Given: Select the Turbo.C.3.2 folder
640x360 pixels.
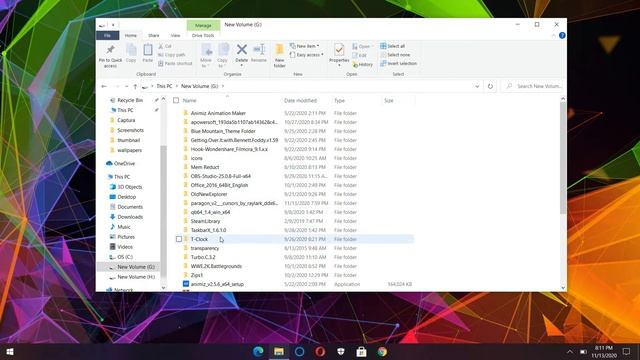Looking at the screenshot, I should coord(203,257).
